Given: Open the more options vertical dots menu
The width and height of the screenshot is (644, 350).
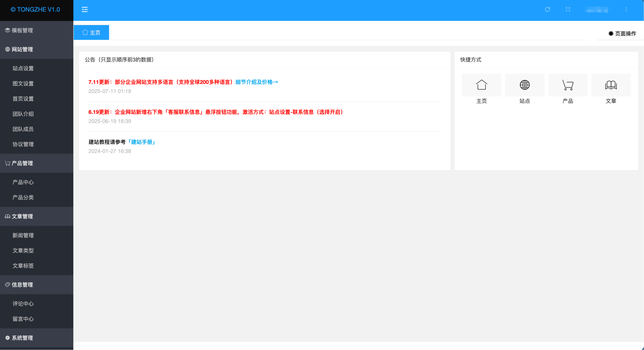Looking at the screenshot, I should tap(626, 9).
